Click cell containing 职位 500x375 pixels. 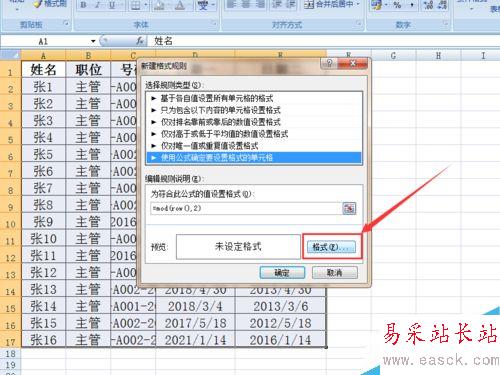[88, 70]
